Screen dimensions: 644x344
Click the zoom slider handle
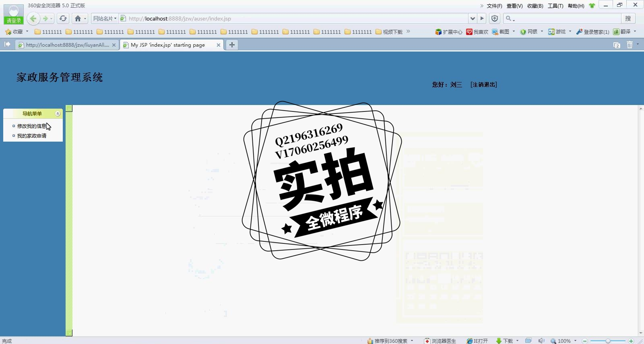(608, 341)
